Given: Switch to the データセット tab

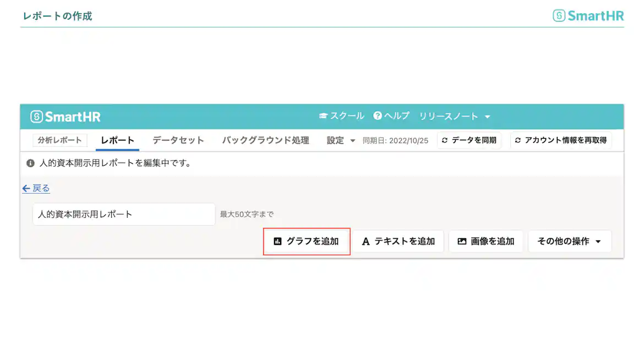Looking at the screenshot, I should click(178, 140).
